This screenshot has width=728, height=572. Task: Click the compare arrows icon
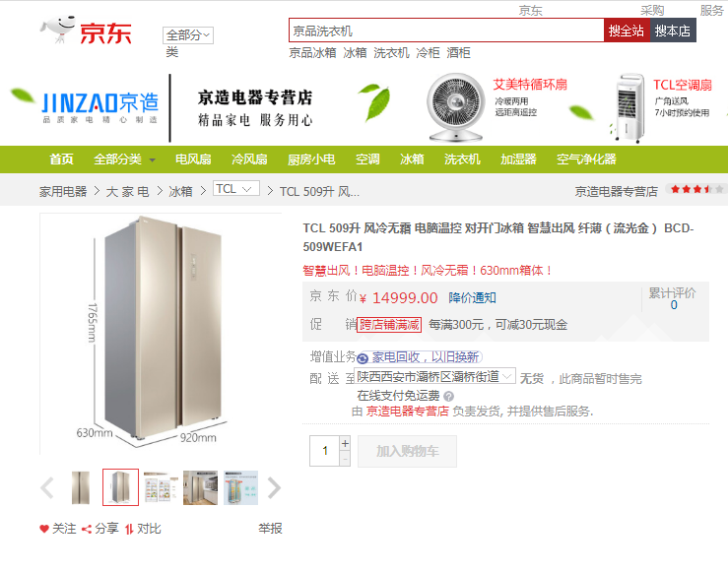pyautogui.click(x=129, y=529)
